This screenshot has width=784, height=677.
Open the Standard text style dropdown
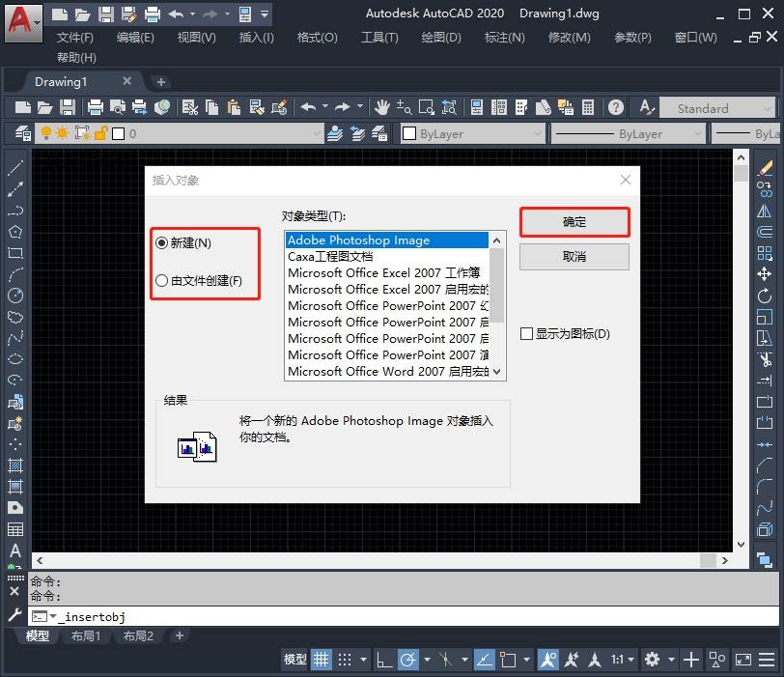[x=768, y=108]
